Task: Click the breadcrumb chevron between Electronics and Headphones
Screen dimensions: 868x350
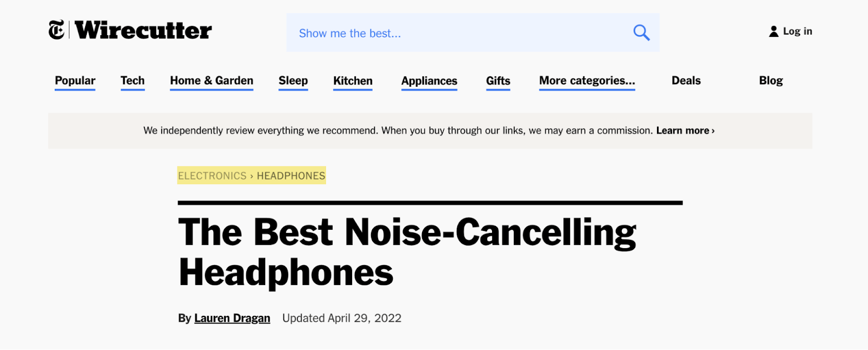Action: click(251, 176)
